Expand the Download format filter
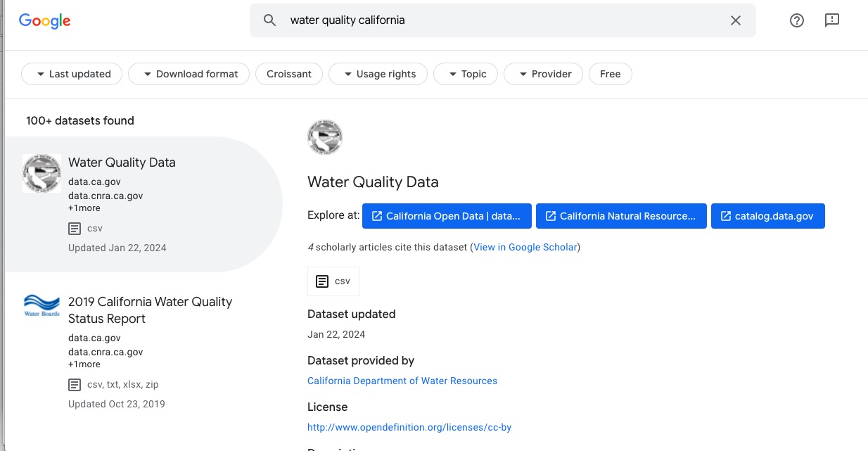The width and height of the screenshot is (868, 451). tap(189, 73)
